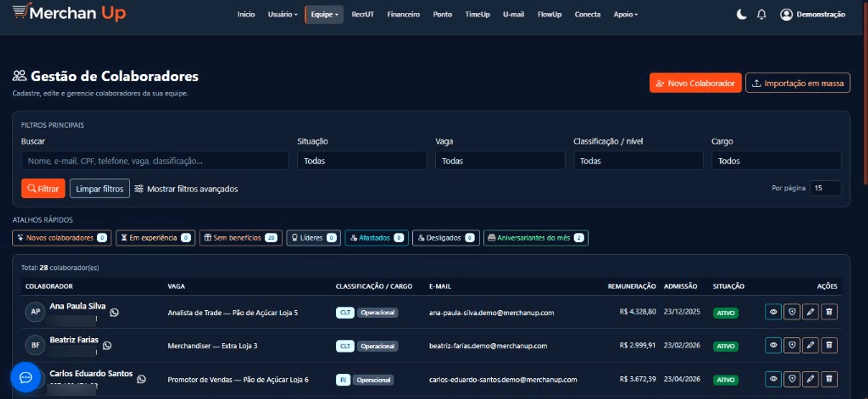Open RecrUT menu item
Viewport: 868px width, 399px height.
click(363, 14)
